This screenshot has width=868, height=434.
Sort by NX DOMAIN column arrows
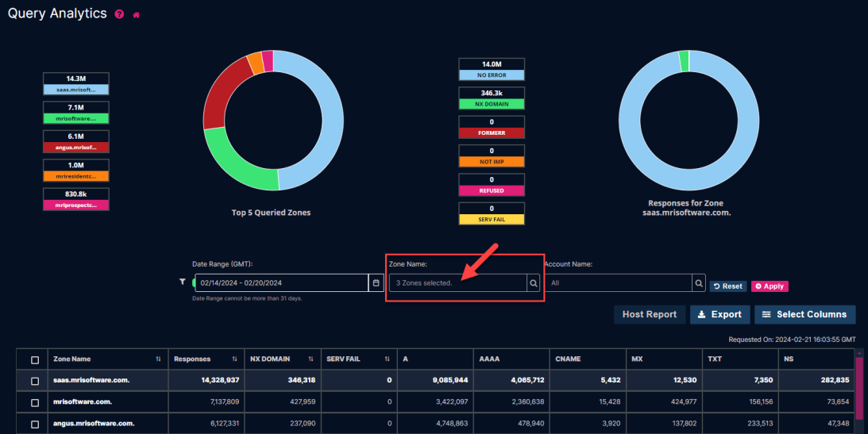(x=311, y=359)
